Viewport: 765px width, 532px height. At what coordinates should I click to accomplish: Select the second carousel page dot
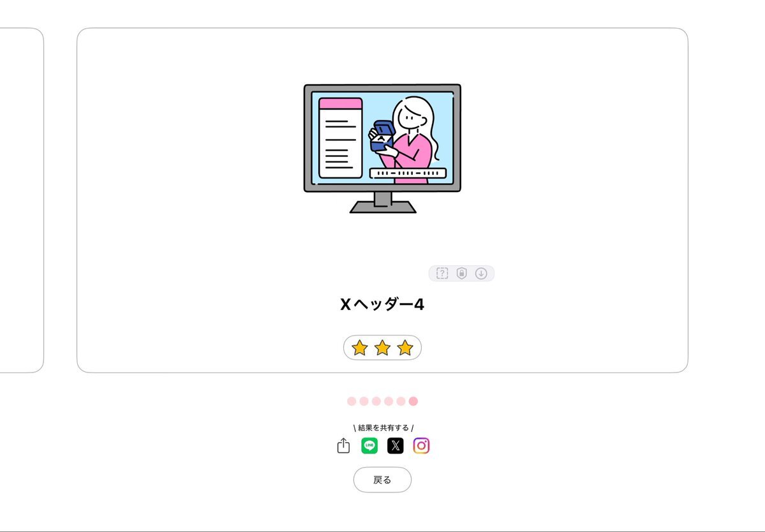(x=364, y=401)
